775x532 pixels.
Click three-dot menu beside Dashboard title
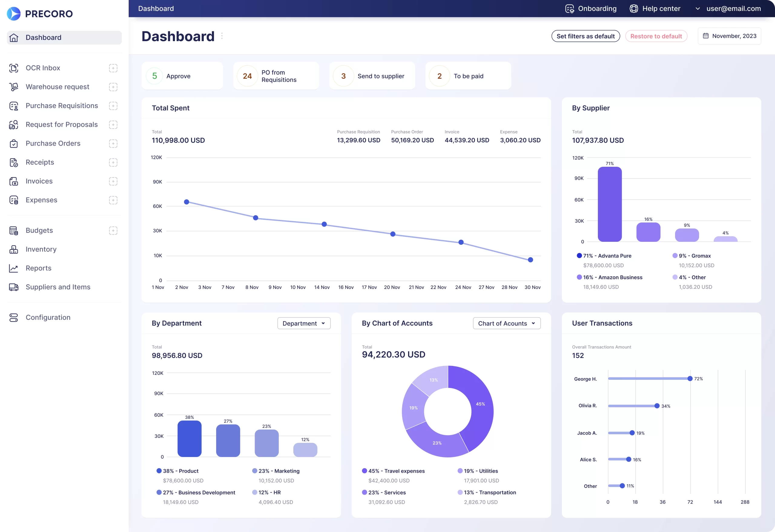[222, 36]
